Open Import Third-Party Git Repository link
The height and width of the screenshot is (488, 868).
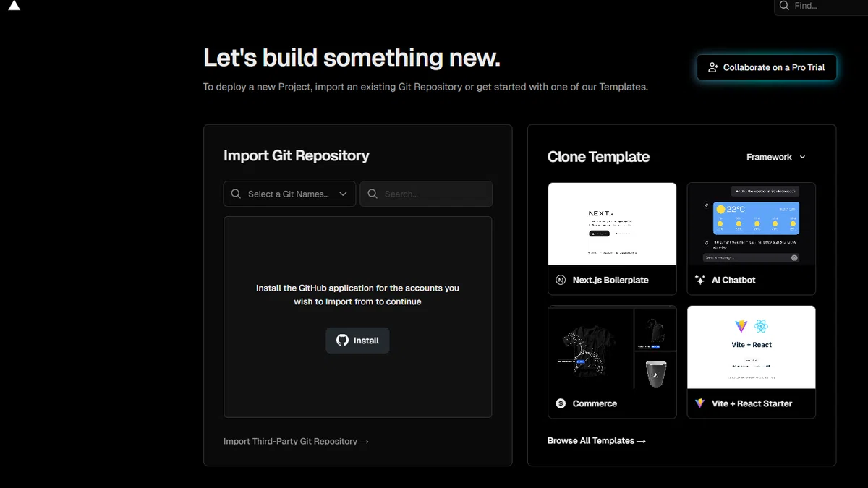click(x=296, y=441)
